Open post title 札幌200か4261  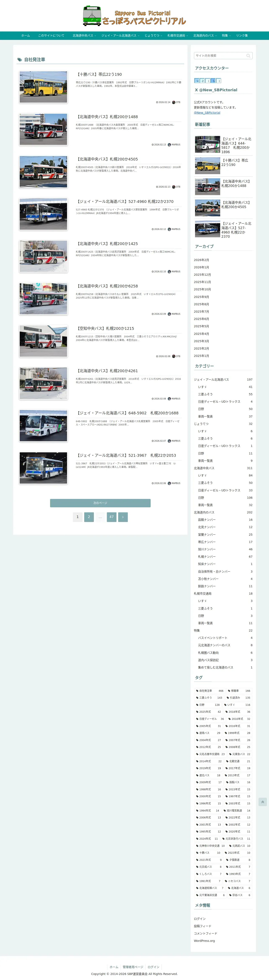click(x=107, y=371)
